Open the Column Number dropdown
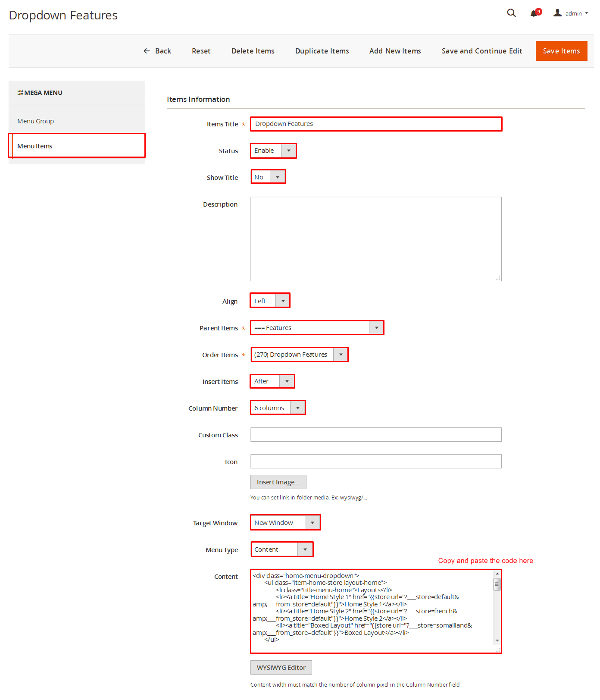 (278, 408)
